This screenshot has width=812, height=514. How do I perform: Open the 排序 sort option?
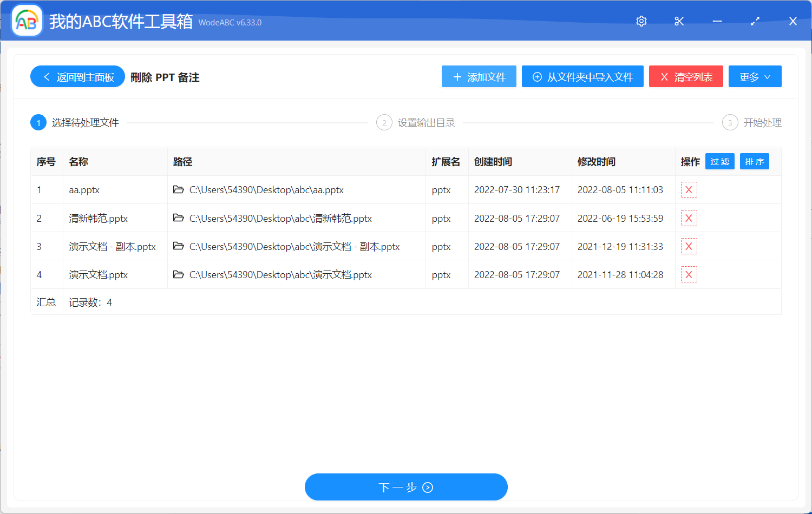click(x=754, y=161)
